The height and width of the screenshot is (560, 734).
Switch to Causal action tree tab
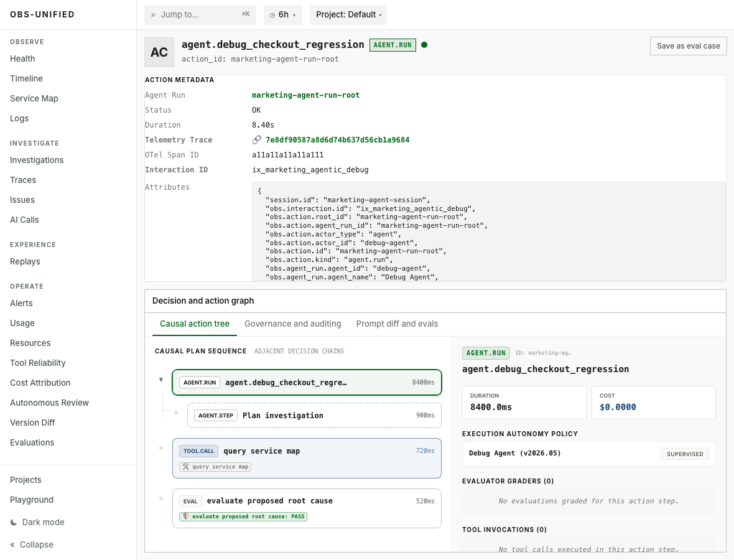pos(195,324)
